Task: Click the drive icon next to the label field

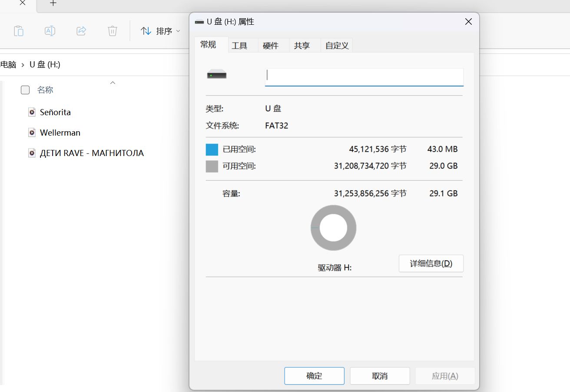Action: [x=216, y=74]
